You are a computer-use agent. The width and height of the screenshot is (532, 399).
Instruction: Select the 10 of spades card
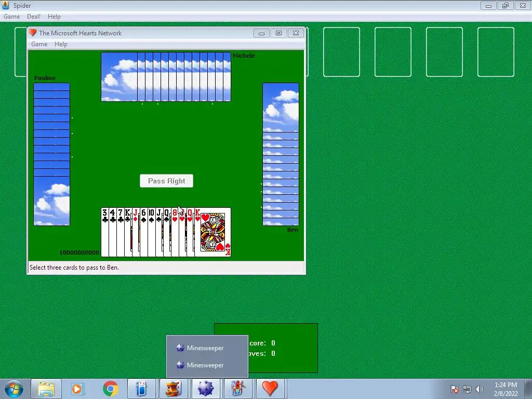(x=152, y=232)
